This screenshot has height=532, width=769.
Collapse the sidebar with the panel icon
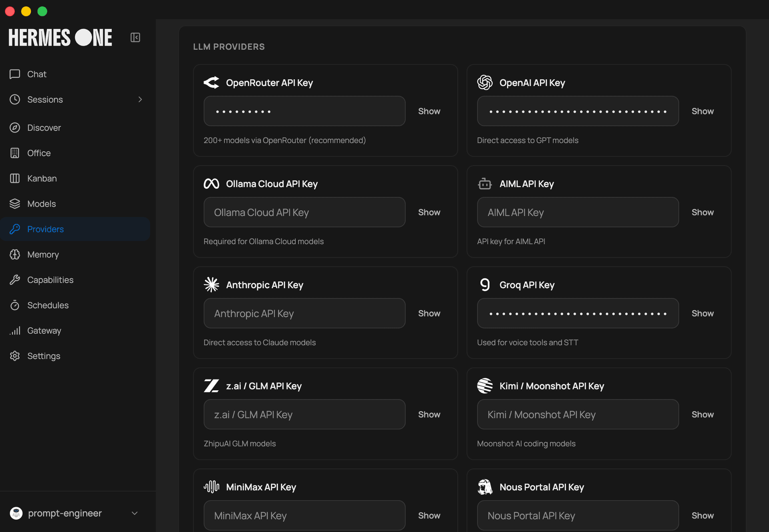[135, 37]
